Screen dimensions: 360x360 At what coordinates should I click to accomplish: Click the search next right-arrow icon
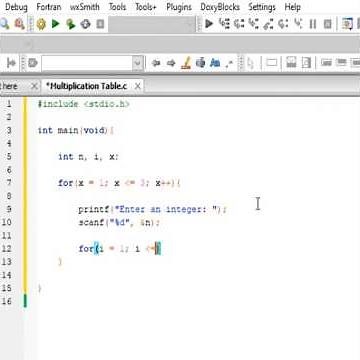click(x=171, y=63)
